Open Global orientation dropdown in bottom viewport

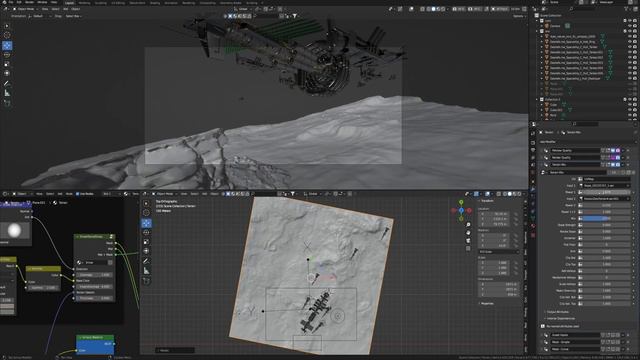pos(313,194)
